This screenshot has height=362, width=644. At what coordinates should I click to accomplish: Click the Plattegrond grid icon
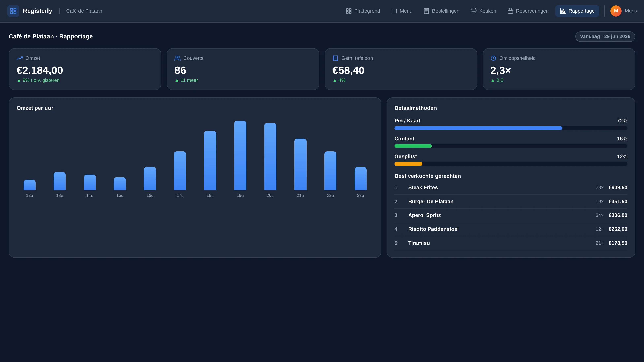coord(349,11)
